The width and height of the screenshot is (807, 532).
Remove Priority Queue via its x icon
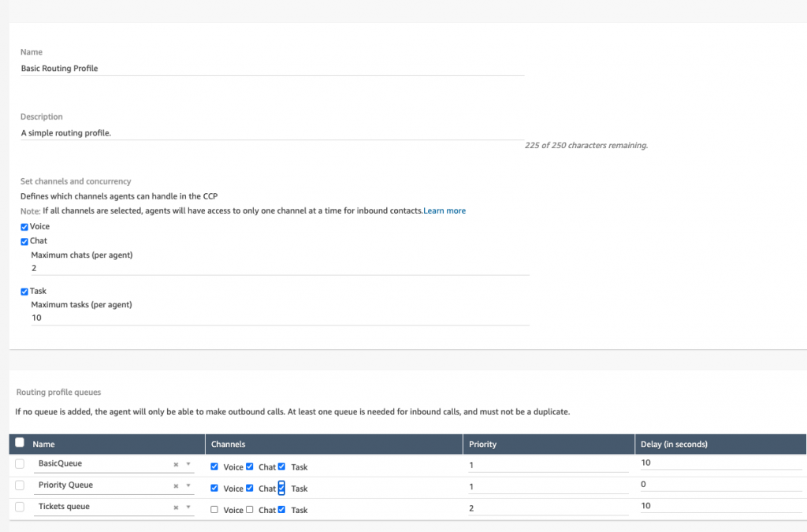click(x=175, y=485)
